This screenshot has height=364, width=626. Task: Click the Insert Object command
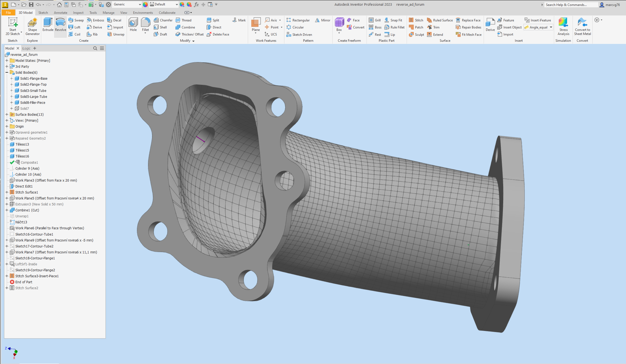[509, 27]
